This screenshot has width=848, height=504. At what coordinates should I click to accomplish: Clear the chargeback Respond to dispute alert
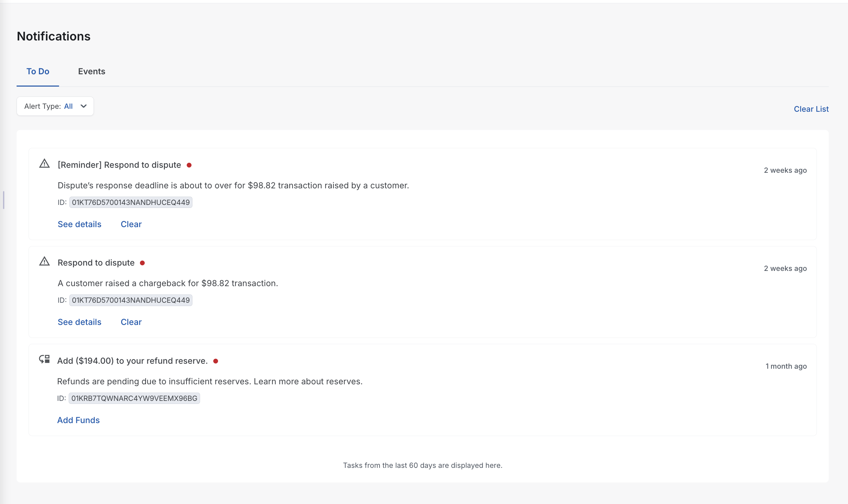131,322
